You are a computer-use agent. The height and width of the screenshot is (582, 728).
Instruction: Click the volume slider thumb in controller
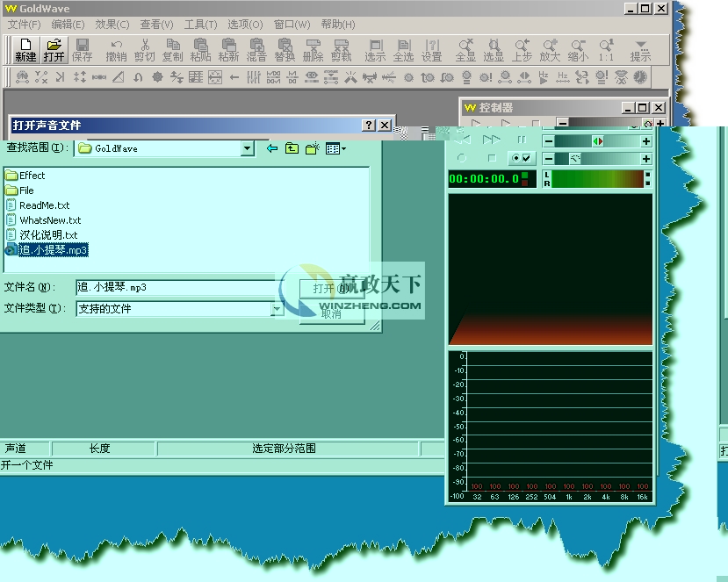tap(648, 124)
